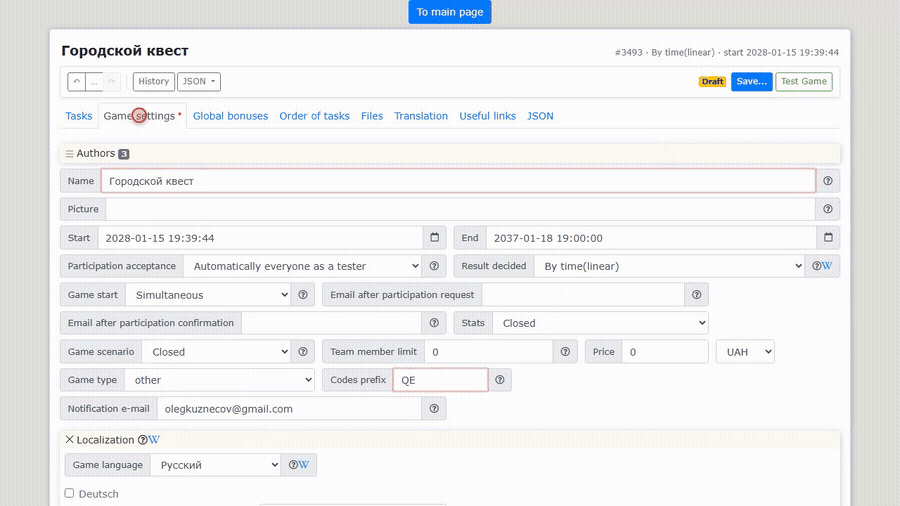Click help icon for Email after participation request

click(697, 294)
